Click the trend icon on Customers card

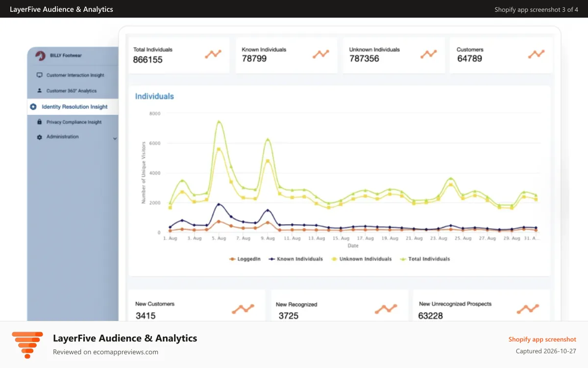tap(536, 54)
